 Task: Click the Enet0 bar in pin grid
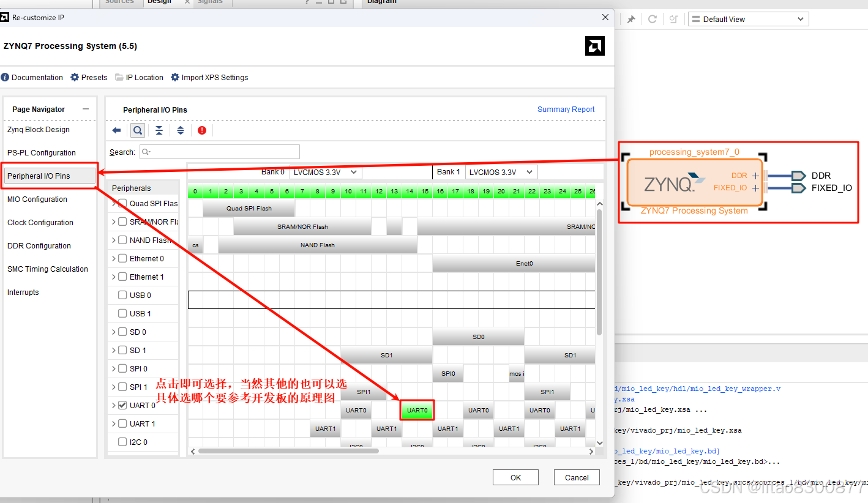tap(514, 263)
